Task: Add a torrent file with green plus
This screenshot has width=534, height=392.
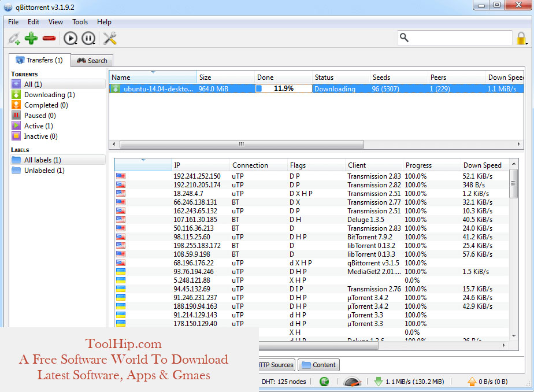Action: [31, 38]
